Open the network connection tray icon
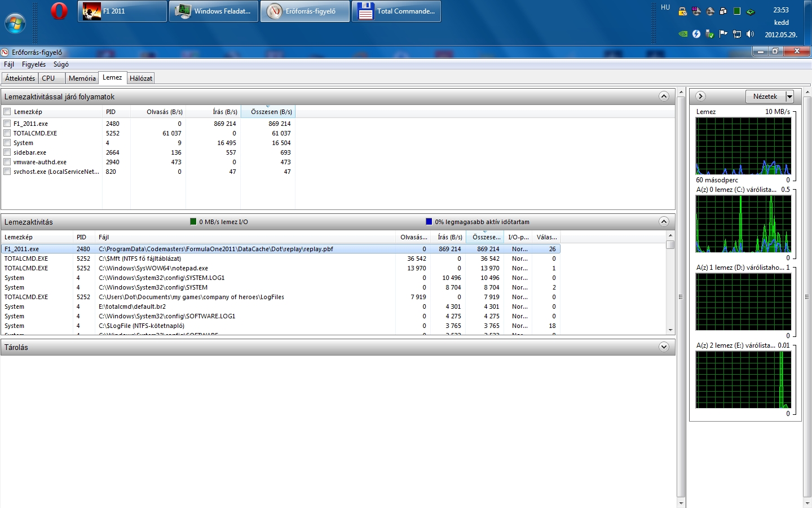Screen dimensions: 812x508 [737, 34]
